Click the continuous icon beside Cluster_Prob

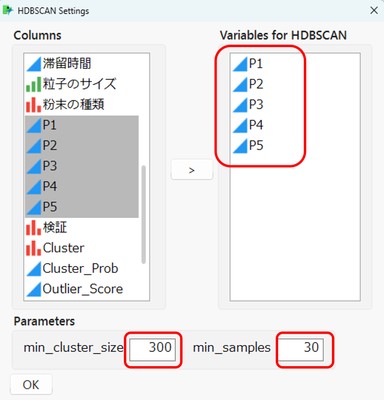(x=33, y=269)
